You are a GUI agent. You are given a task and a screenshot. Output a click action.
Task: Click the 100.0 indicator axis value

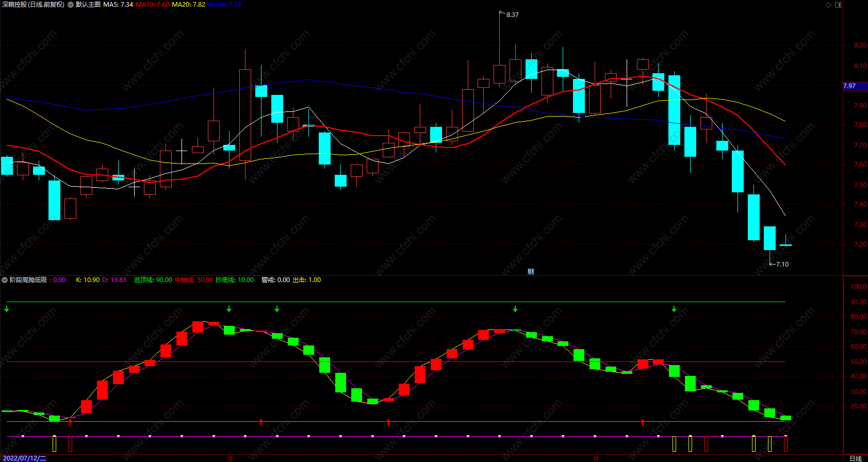(x=859, y=287)
